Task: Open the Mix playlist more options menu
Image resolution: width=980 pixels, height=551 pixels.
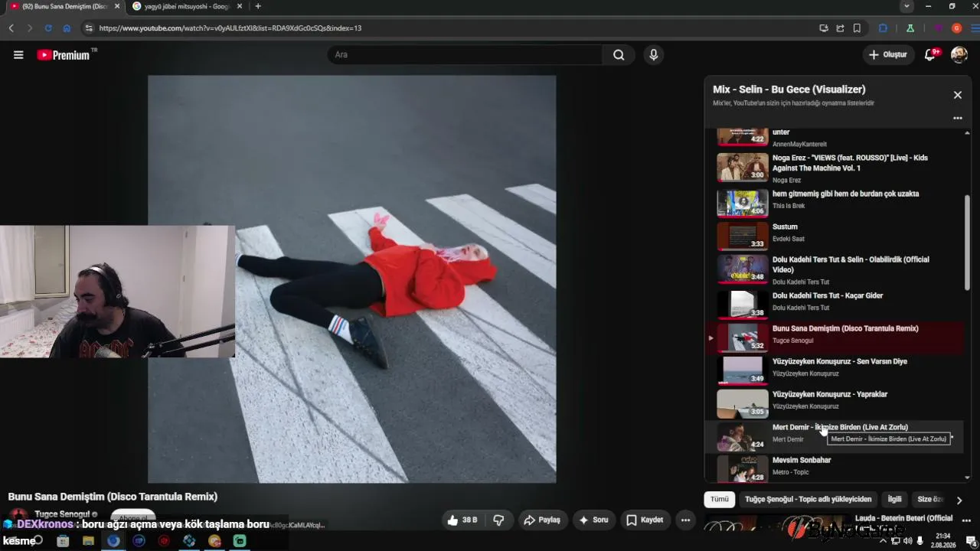Action: pyautogui.click(x=957, y=119)
